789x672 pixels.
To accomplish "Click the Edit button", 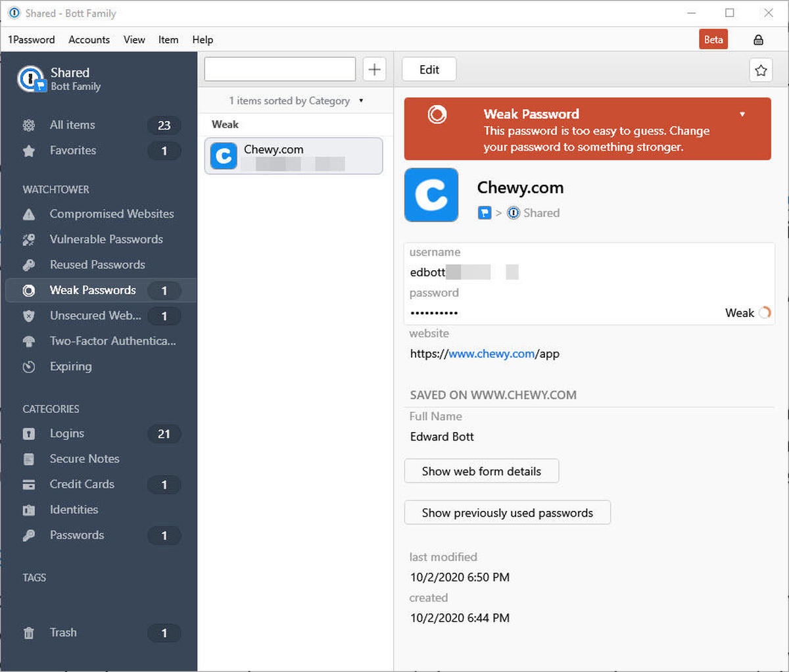I will [x=429, y=70].
